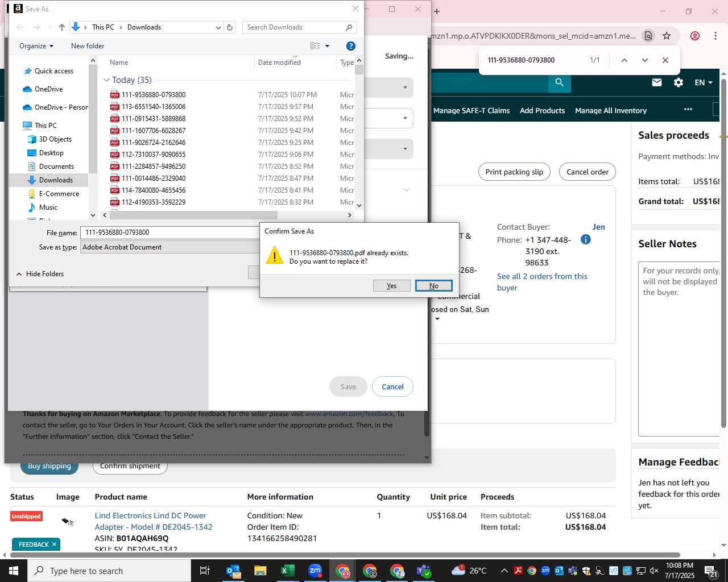Click next match arrow in find bar

[644, 60]
